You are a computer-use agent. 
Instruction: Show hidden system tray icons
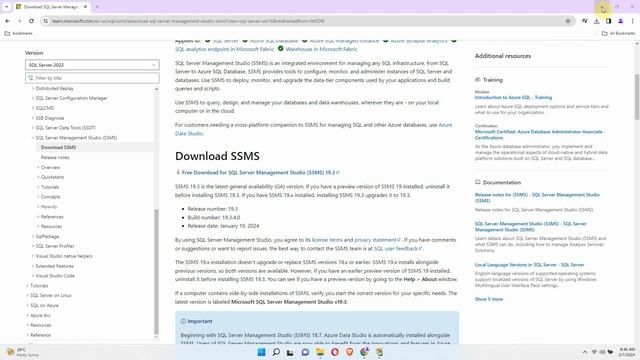(x=584, y=352)
